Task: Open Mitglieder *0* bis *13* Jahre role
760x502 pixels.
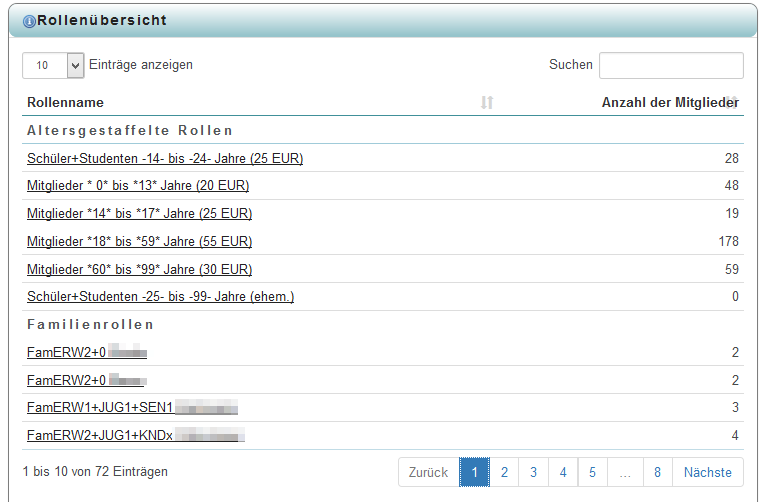Action: (138, 186)
